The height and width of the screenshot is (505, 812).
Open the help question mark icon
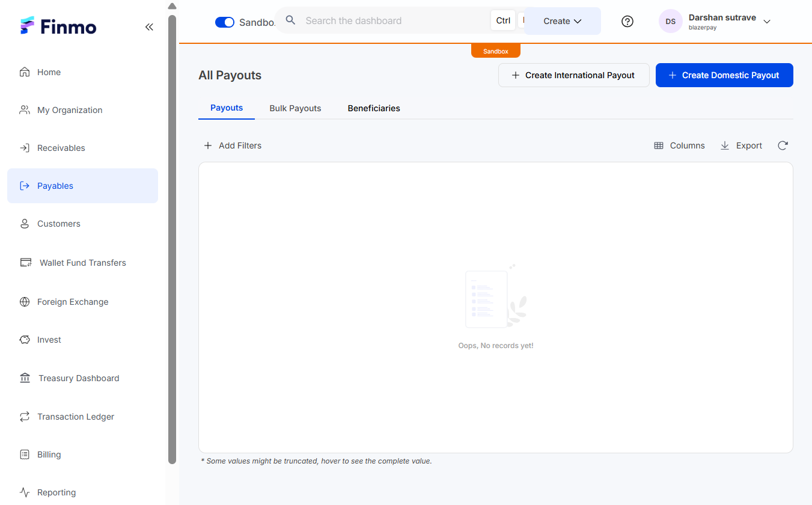tap(627, 22)
